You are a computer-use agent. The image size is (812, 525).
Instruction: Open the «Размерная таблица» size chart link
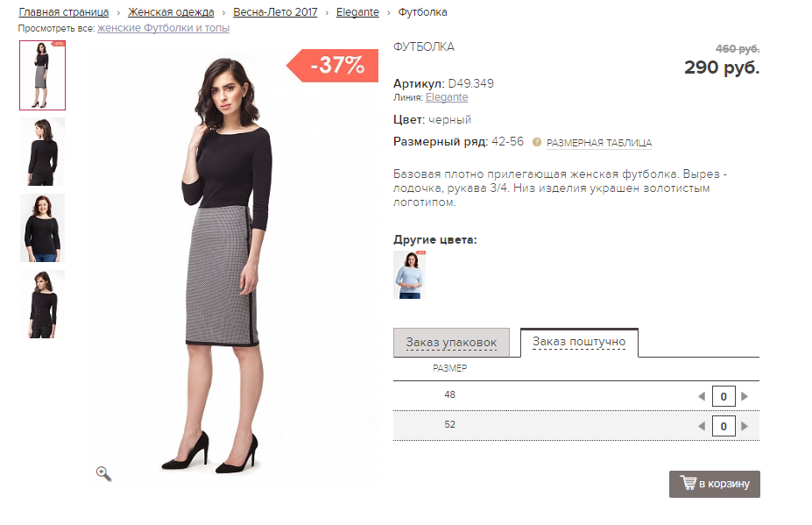coord(599,143)
